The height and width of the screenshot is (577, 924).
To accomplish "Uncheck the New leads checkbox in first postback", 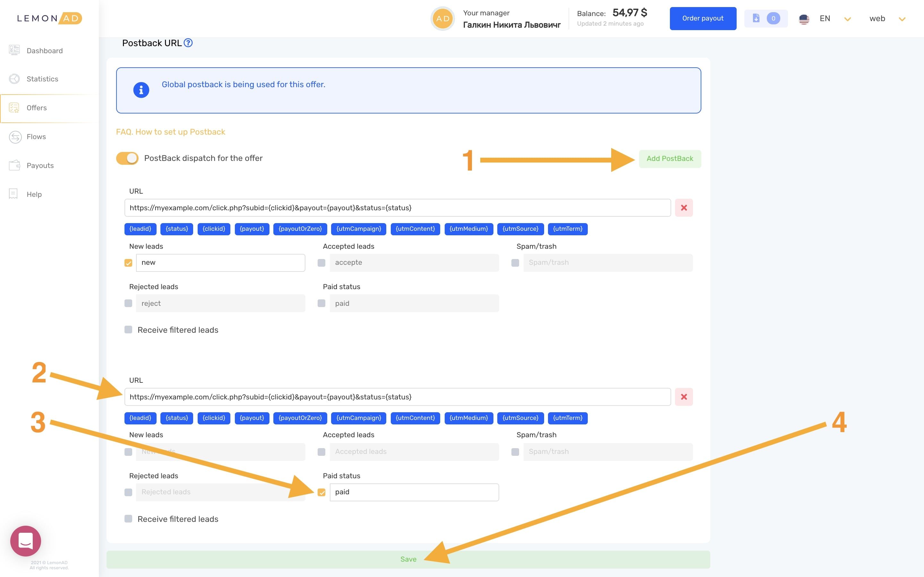I will pyautogui.click(x=128, y=263).
